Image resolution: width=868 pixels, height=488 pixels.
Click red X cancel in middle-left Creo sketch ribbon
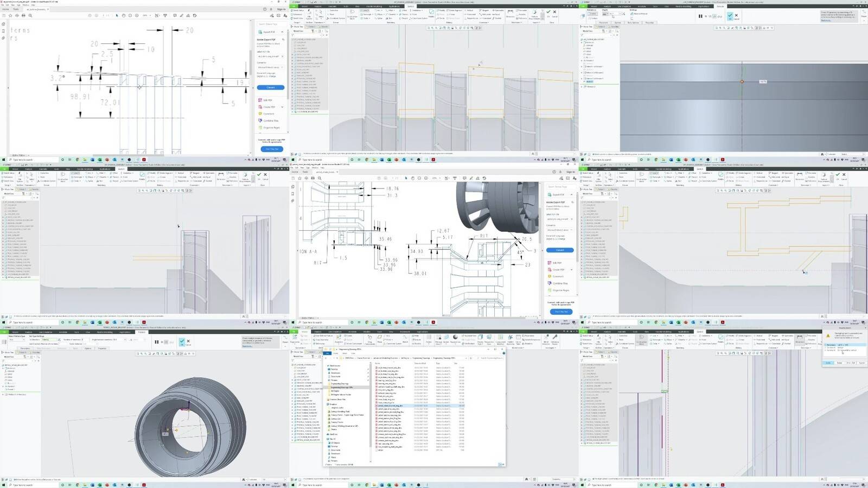coord(265,174)
